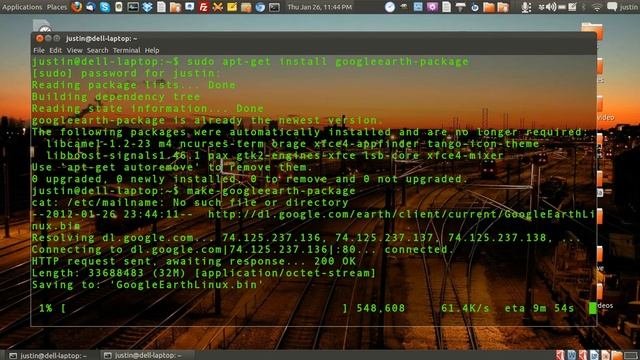This screenshot has width=640, height=360.
Task: Click 'Use apt-get autoremove' line
Action: click(x=172, y=167)
